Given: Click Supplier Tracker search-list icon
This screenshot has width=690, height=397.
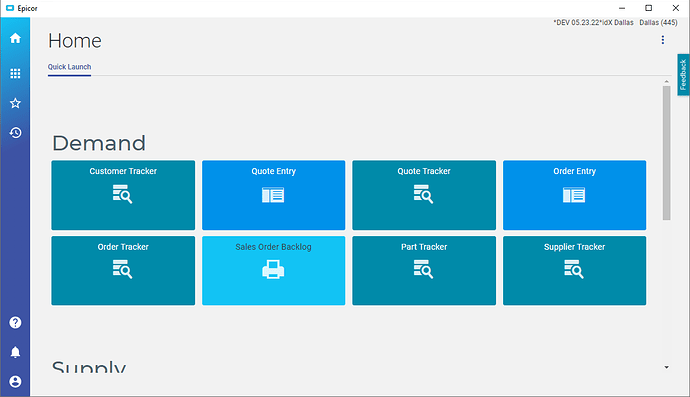Looking at the screenshot, I should 574,269.
